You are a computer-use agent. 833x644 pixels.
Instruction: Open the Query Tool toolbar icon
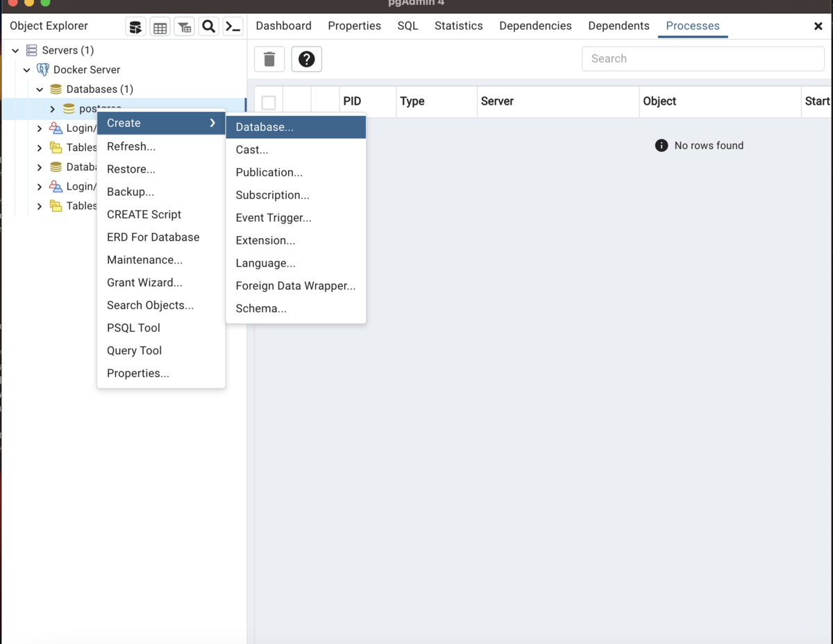[x=135, y=27]
